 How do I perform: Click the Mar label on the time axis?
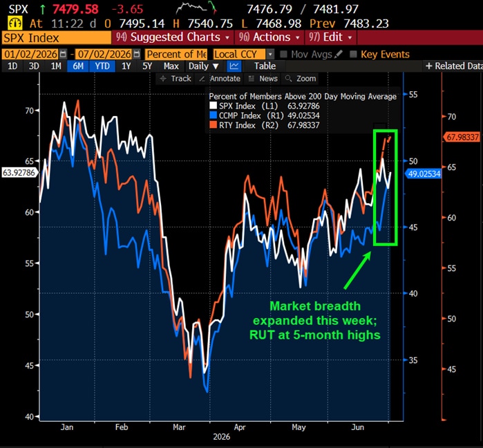179,427
